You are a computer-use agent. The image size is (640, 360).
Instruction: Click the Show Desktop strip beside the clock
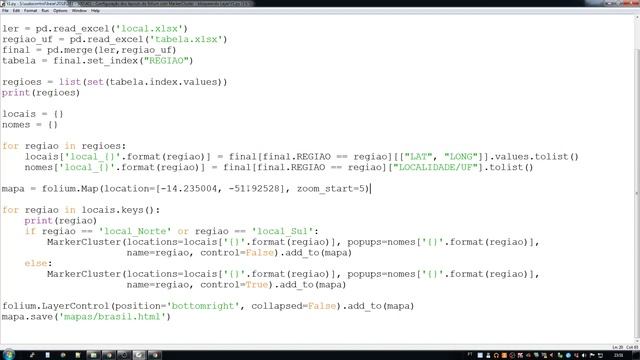[x=636, y=355]
